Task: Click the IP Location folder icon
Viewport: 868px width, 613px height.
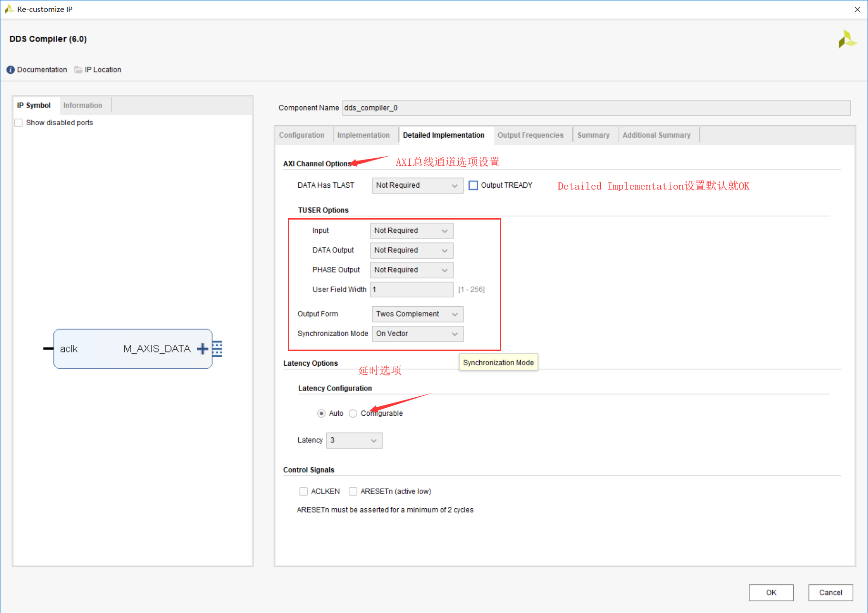Action: [78, 70]
